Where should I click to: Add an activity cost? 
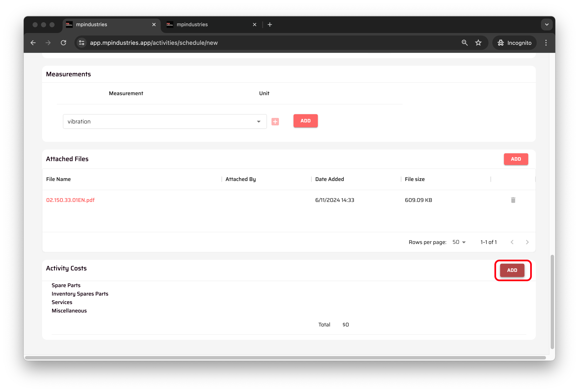point(512,270)
